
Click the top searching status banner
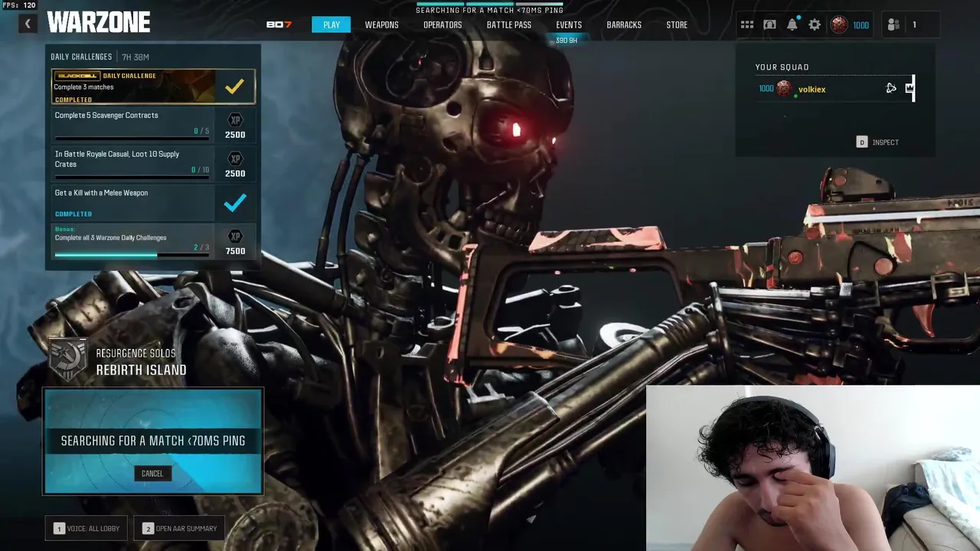coord(489,10)
